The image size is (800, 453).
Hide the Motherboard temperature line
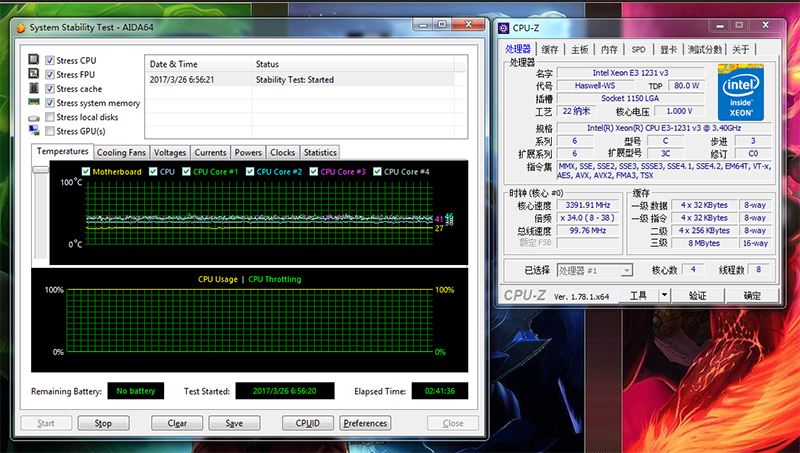click(86, 171)
